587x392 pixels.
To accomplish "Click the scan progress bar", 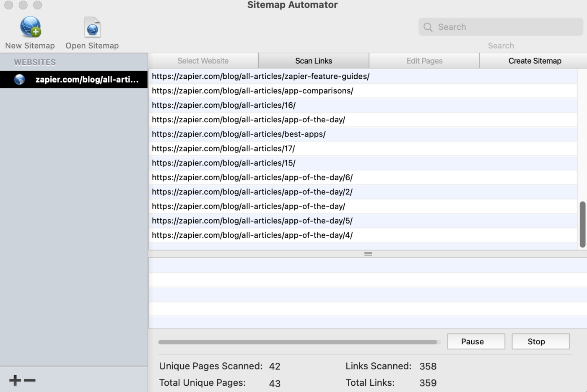I will pos(299,342).
